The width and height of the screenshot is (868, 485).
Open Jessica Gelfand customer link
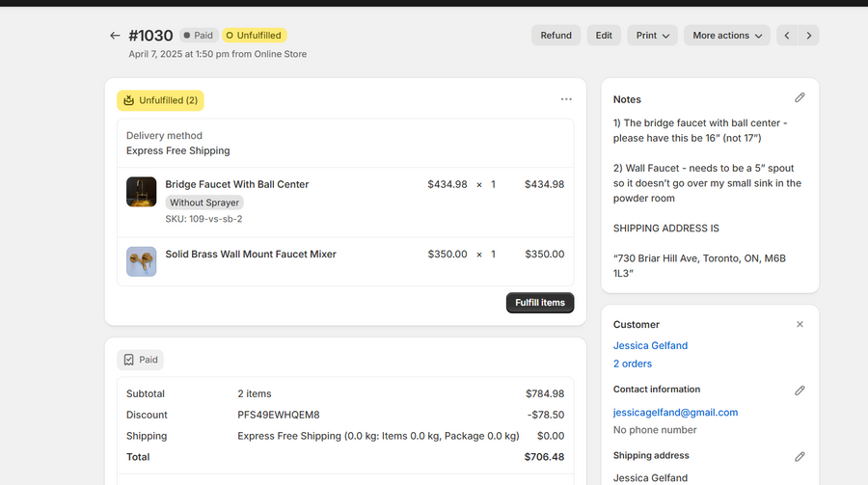click(650, 345)
